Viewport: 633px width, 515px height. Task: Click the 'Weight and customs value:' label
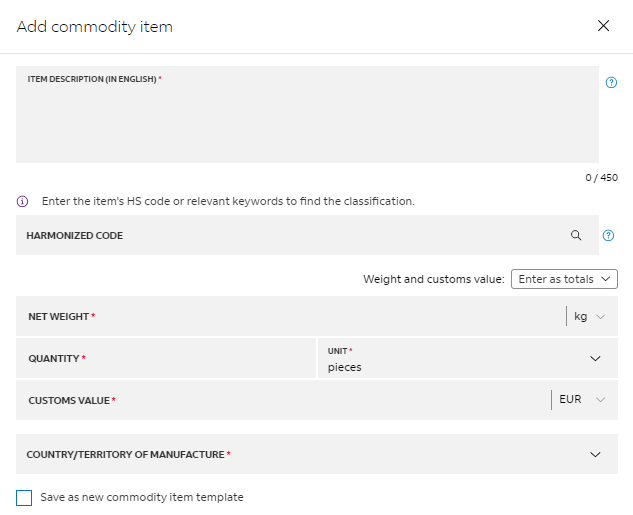[434, 279]
